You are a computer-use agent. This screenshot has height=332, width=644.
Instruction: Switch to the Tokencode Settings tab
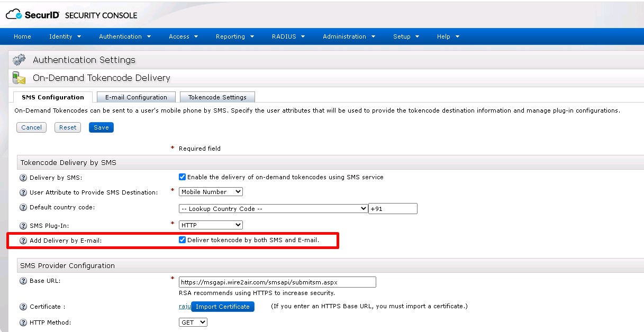[x=217, y=97]
